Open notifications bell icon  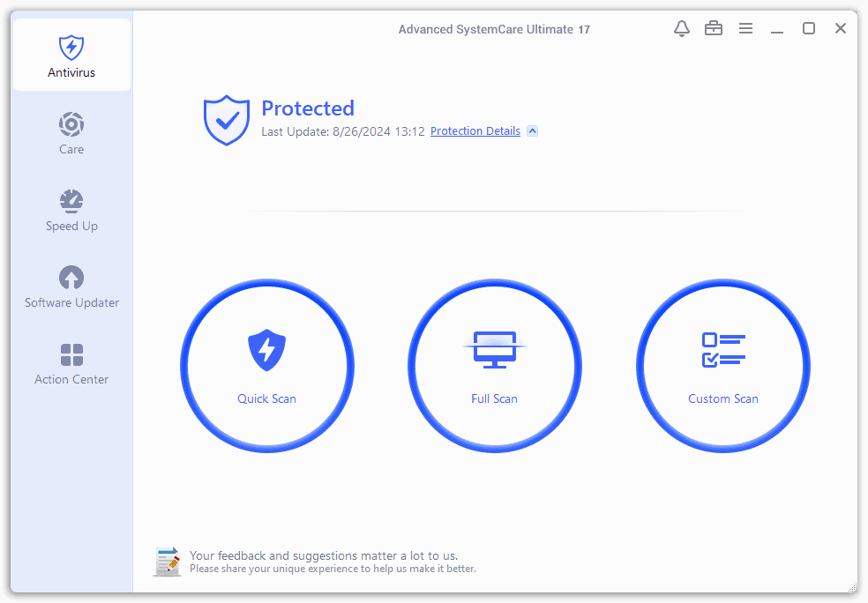(682, 28)
